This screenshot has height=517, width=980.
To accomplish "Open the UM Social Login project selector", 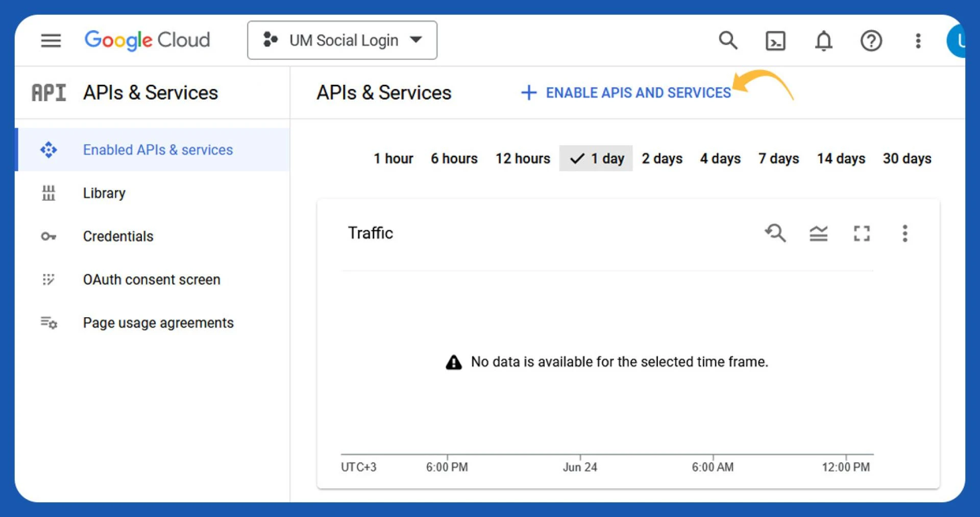I will (x=342, y=40).
